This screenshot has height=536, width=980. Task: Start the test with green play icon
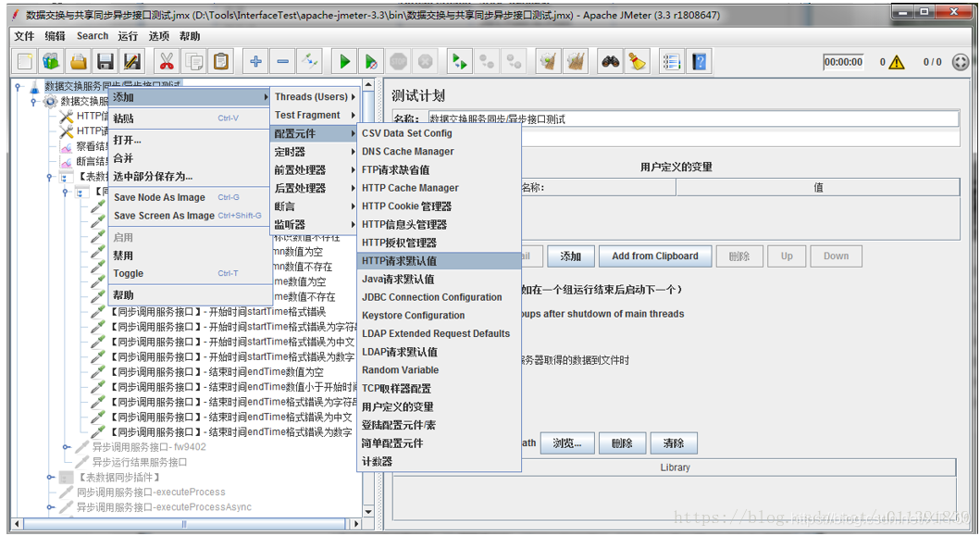pyautogui.click(x=344, y=61)
